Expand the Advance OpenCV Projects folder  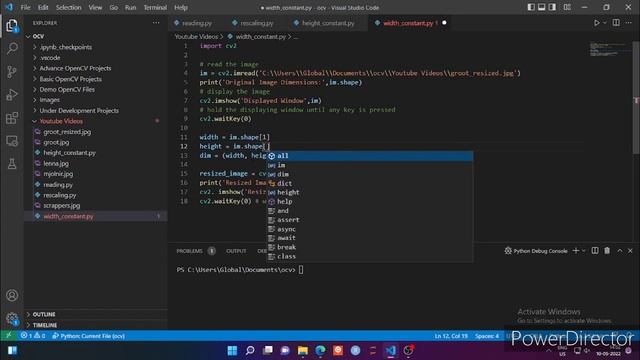(x=76, y=69)
